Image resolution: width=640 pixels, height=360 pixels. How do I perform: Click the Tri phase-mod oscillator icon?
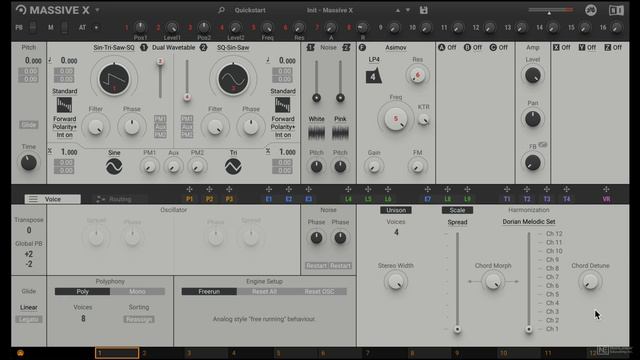tap(233, 167)
